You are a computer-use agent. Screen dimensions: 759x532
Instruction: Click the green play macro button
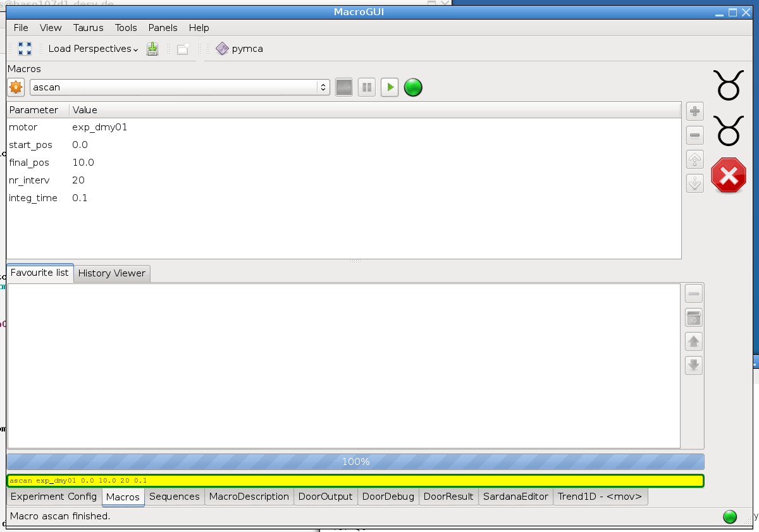(x=390, y=87)
